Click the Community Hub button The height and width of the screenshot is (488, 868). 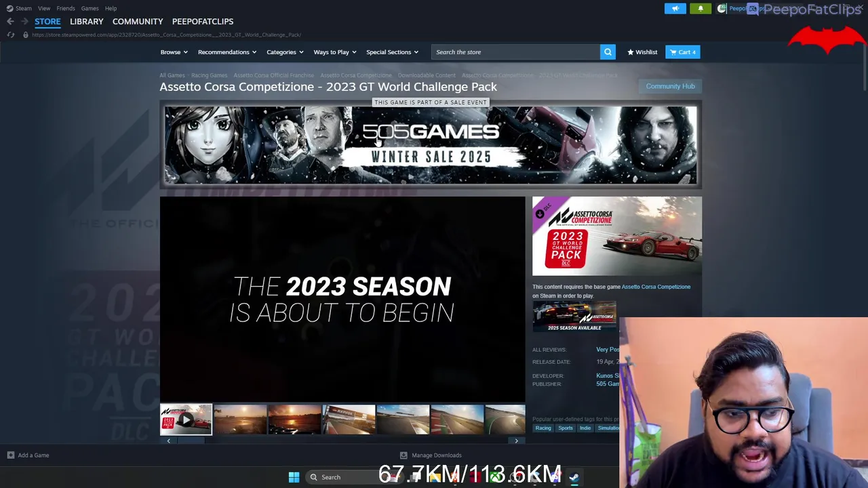(x=670, y=86)
